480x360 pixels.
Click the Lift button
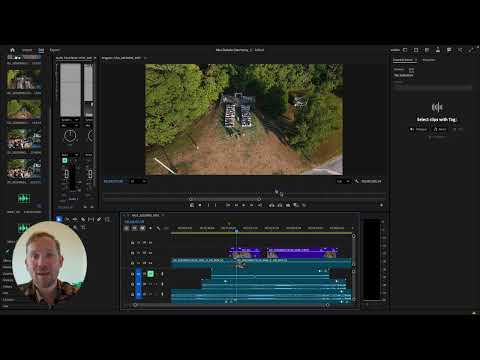[272, 205]
